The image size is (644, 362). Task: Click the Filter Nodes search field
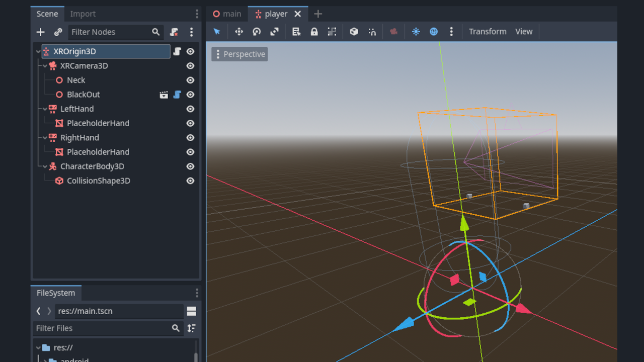[116, 32]
